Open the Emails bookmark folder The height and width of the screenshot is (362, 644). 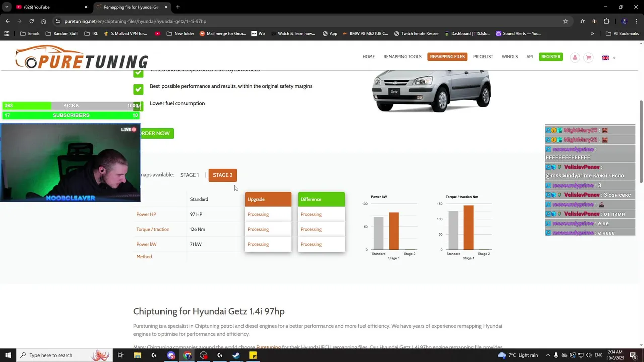point(30,34)
